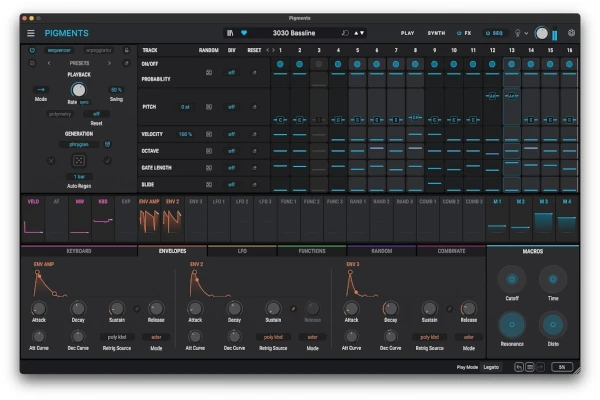This screenshot has height=400, width=600.
Task: Click the Velocity track randomize dice icon
Action: click(209, 134)
